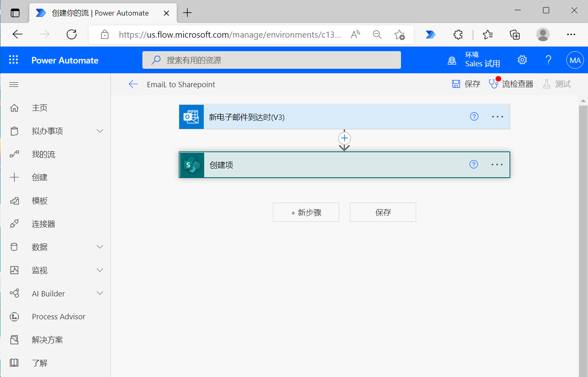The image size is (588, 377).
Task: Click the 解决方案 solutions icon
Action: (14, 340)
